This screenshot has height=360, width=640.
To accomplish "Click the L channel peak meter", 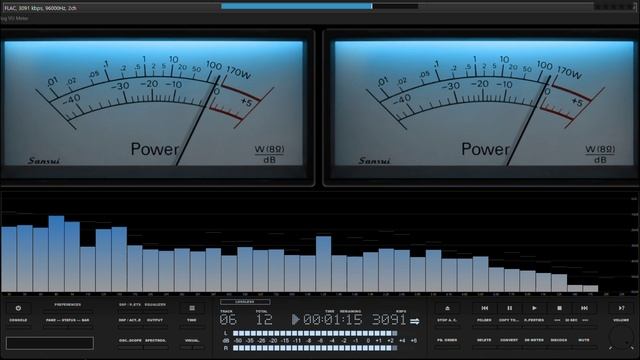I will (x=315, y=333).
